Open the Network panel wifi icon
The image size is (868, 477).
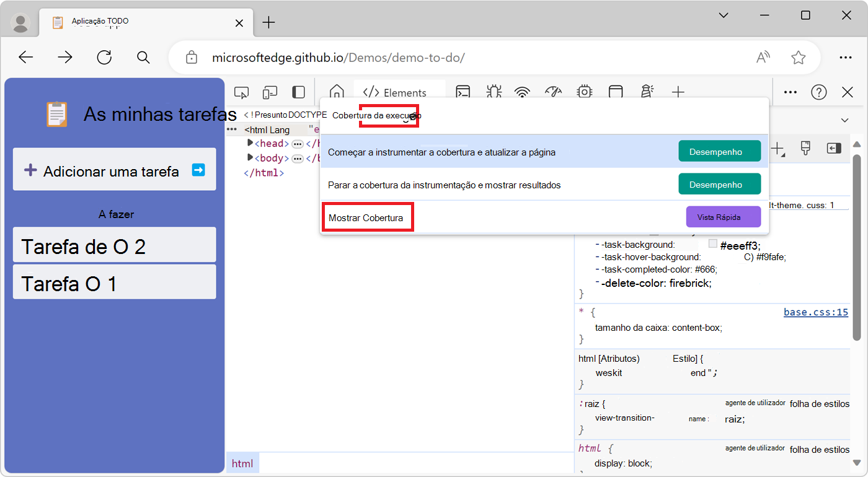(522, 92)
